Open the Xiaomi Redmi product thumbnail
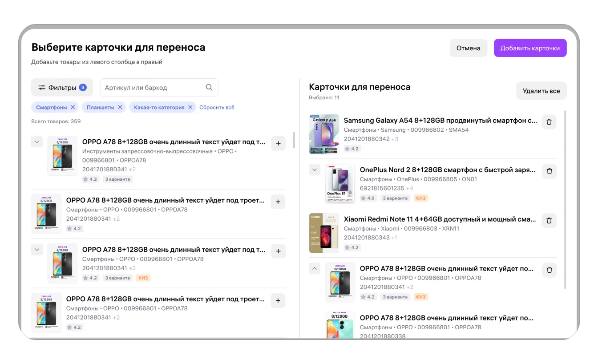Image resolution: width=598 pixels, height=364 pixels. tap(324, 233)
